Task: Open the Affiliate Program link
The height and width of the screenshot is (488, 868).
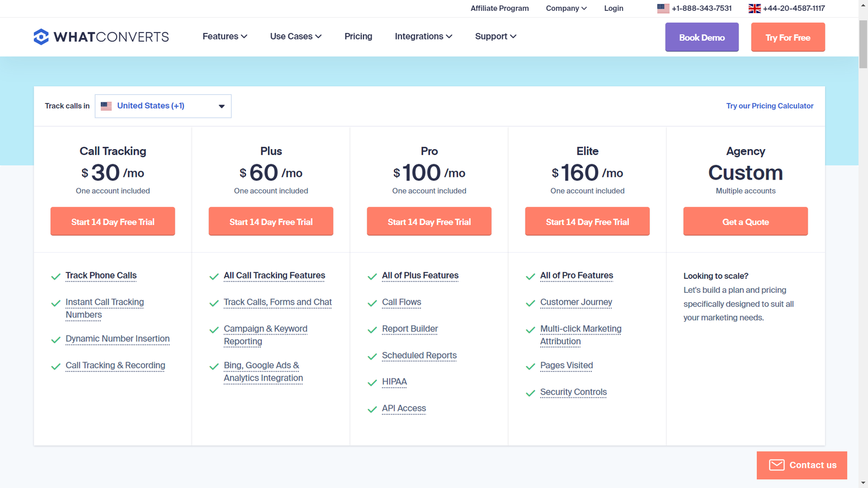Action: pos(500,8)
